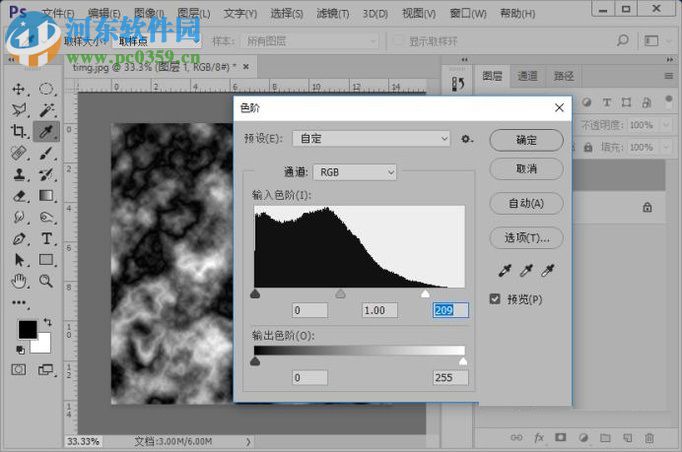This screenshot has width=682, height=452.
Task: Click the midtone gamma 1.00 field
Action: pos(379,310)
